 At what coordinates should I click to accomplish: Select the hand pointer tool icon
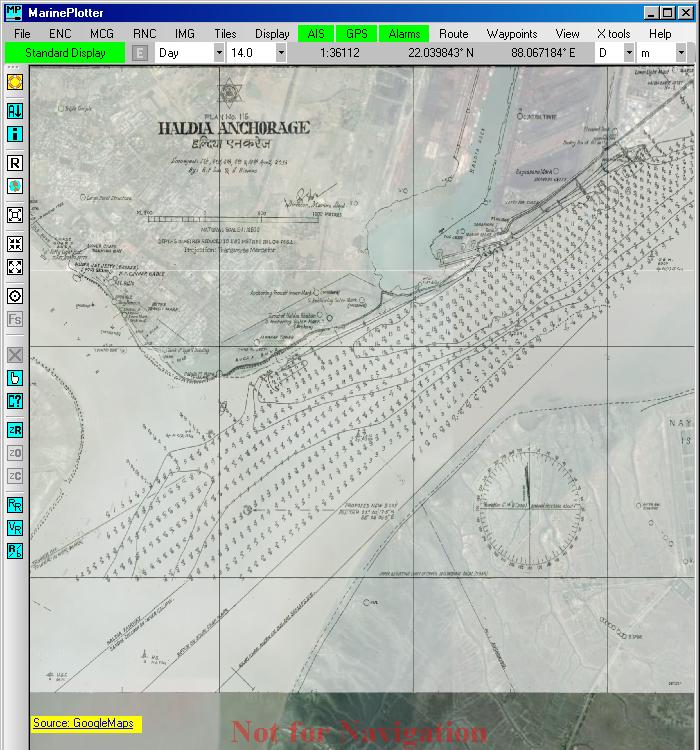coord(15,378)
